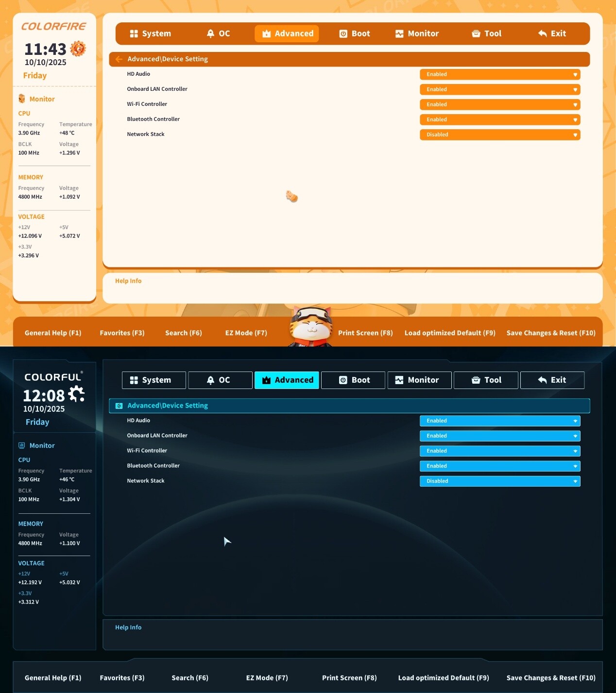Click the white gear icon beside the 12:08 clock
The height and width of the screenshot is (693, 616).
[x=76, y=394]
